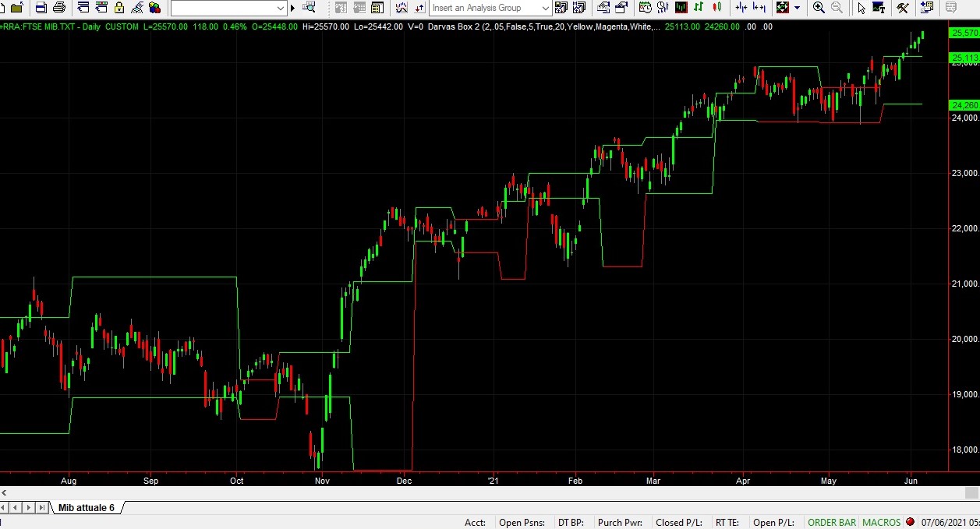Expand the Insert an Analysis Group dropdown
980x529 pixels.
tap(546, 9)
